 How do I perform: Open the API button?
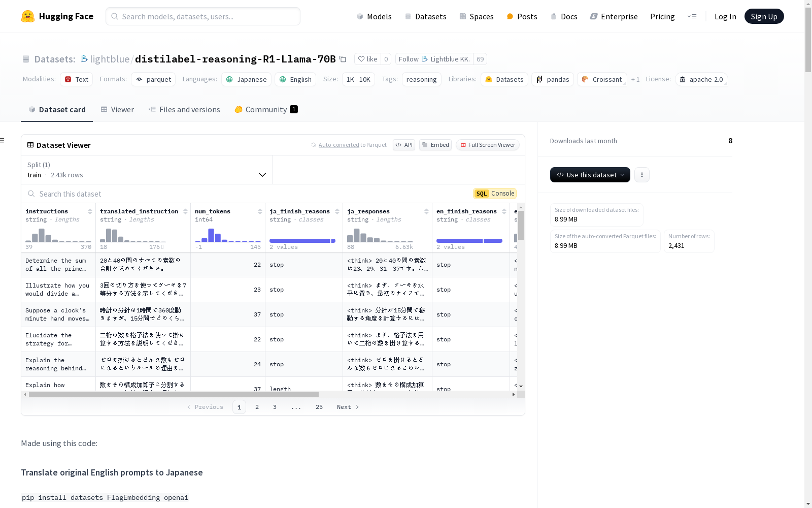(x=404, y=145)
